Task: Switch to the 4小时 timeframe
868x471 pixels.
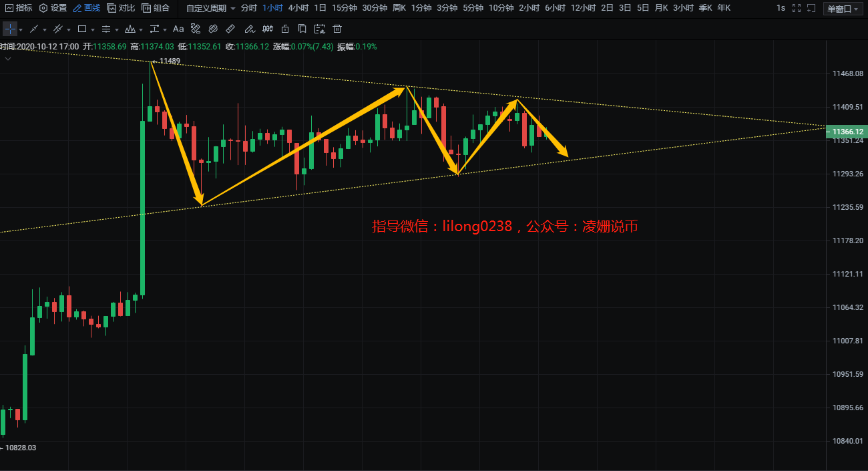Action: (x=297, y=8)
